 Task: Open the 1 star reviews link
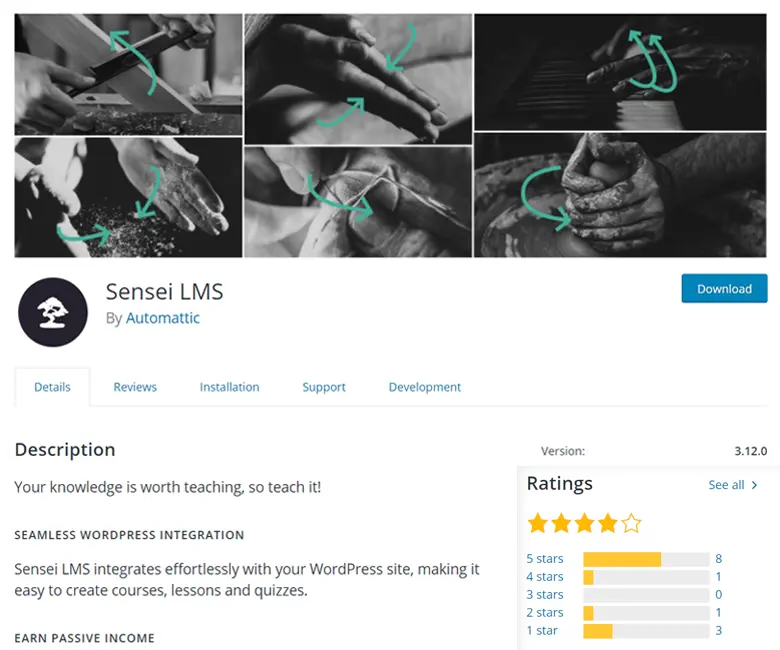click(542, 630)
